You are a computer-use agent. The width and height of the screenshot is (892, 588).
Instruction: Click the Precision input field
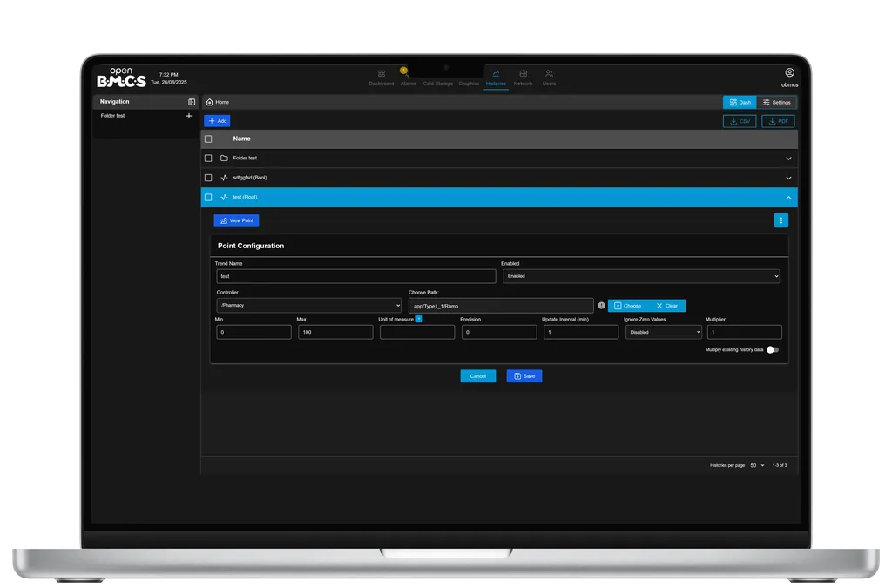tap(499, 332)
